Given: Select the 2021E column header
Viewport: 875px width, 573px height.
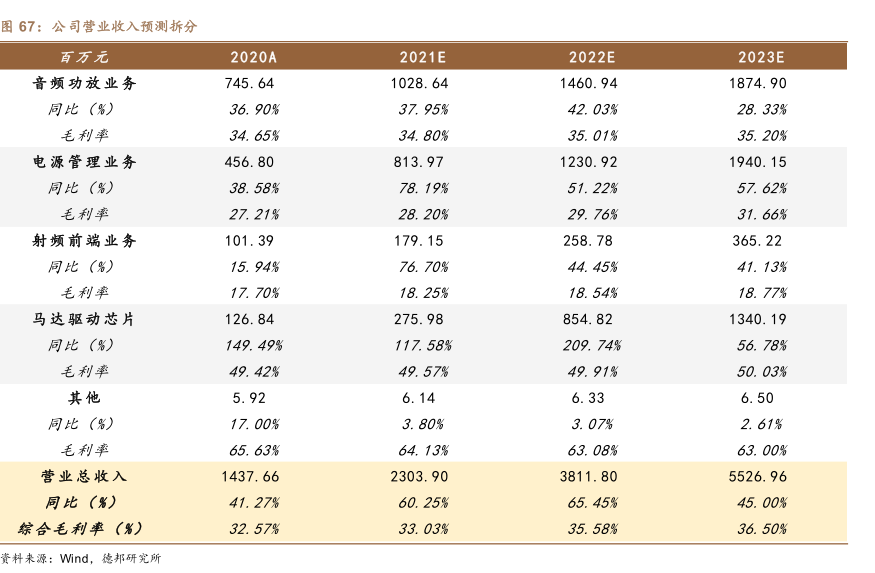Looking at the screenshot, I should point(422,57).
